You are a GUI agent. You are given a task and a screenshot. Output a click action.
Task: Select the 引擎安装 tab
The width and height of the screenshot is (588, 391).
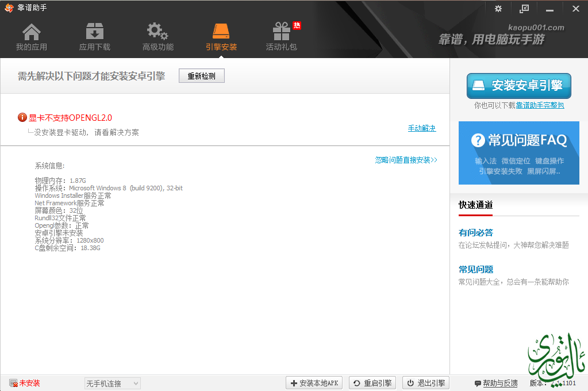[221, 37]
